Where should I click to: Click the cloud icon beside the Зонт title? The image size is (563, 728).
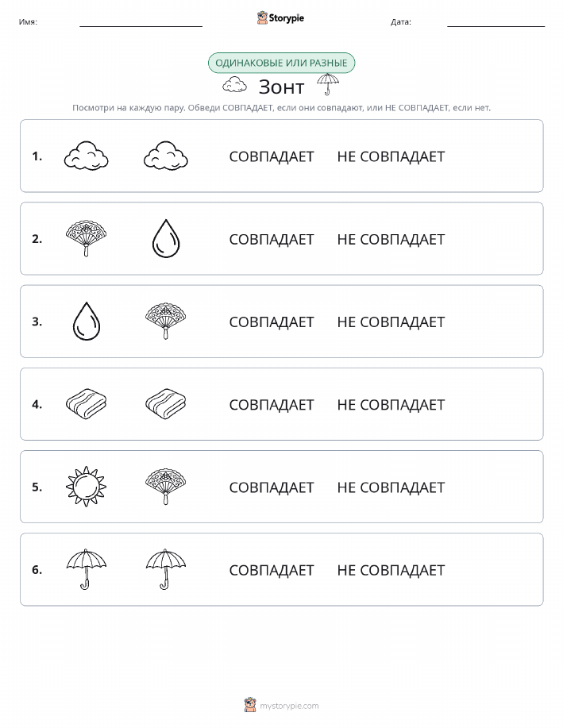(234, 85)
